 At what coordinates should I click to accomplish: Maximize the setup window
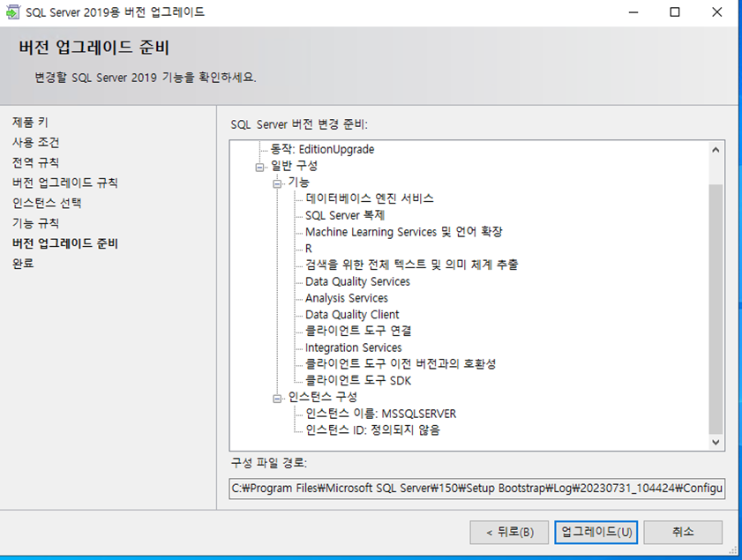(x=675, y=12)
